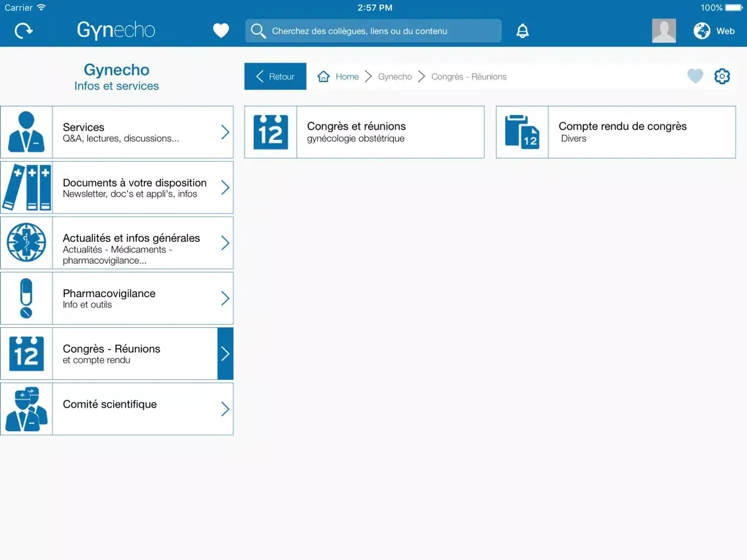
Task: Open notifications bell icon
Action: point(523,31)
